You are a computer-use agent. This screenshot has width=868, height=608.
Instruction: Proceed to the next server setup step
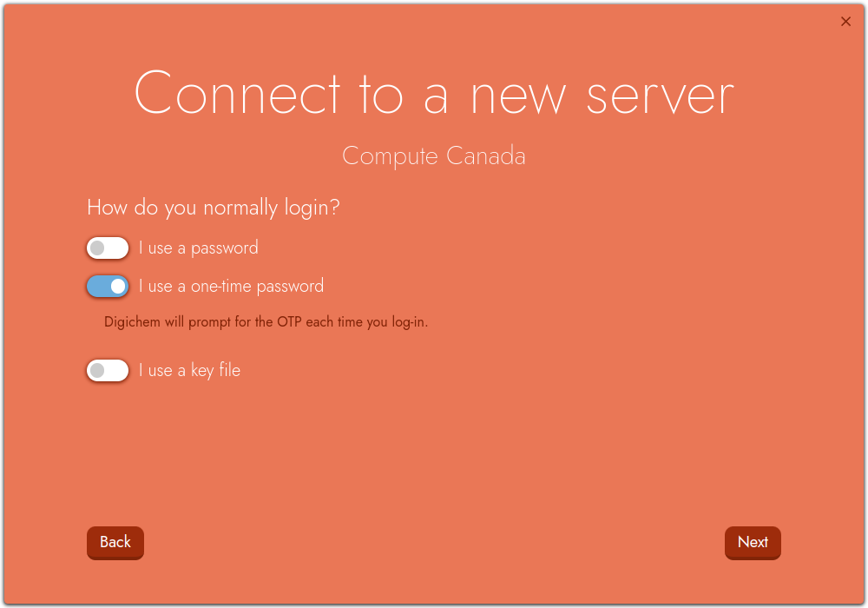tap(753, 542)
